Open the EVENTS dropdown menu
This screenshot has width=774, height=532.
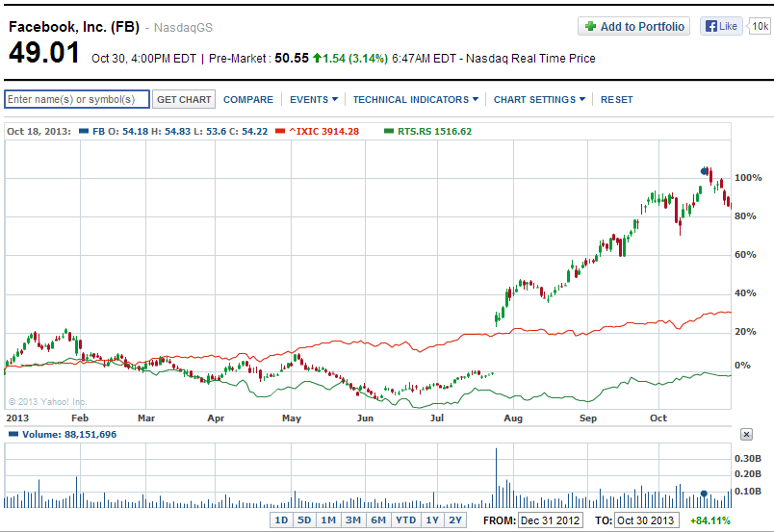click(314, 100)
